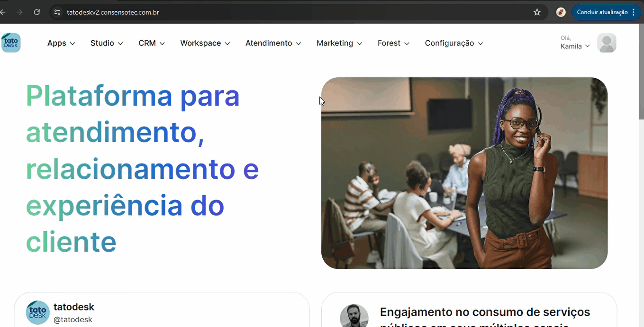
Task: Open the Configuração dropdown
Action: [x=454, y=43]
